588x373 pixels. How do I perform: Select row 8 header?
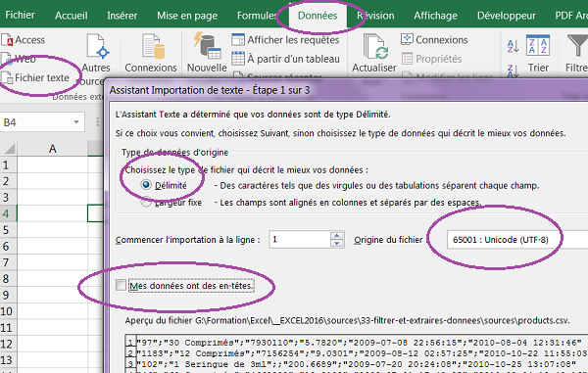pyautogui.click(x=8, y=279)
